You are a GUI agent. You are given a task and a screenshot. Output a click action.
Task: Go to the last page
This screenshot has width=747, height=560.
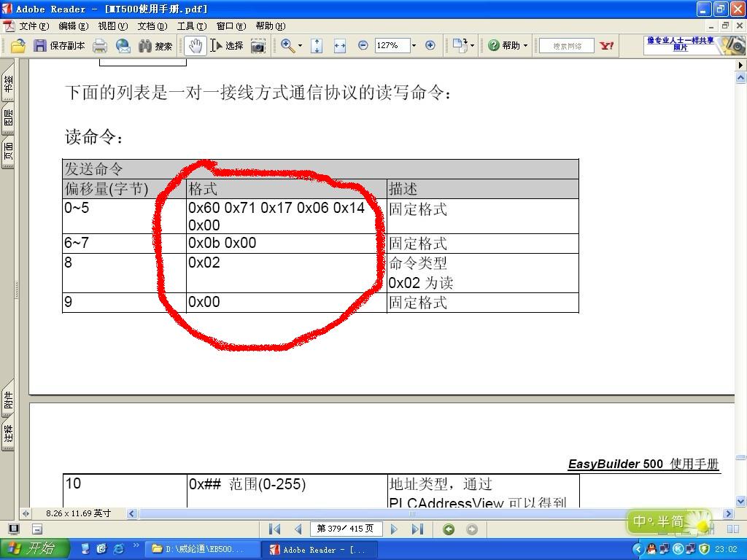pyautogui.click(x=417, y=529)
